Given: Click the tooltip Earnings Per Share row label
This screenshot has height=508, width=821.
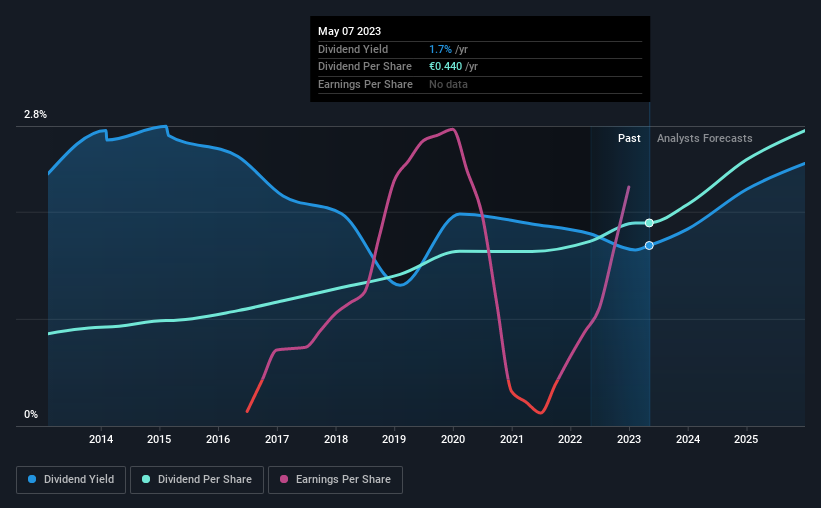Looking at the screenshot, I should pyautogui.click(x=365, y=84).
